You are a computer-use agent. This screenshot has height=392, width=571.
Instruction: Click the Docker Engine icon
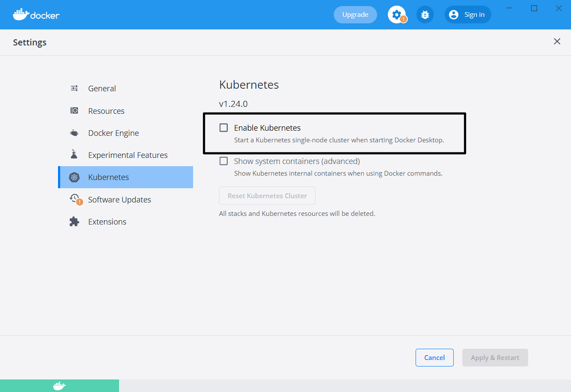coord(74,133)
